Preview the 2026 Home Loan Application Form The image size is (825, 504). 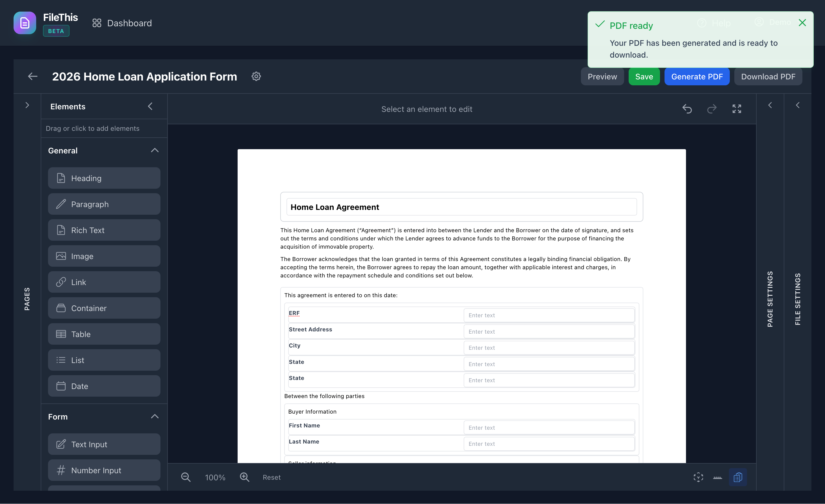(602, 76)
